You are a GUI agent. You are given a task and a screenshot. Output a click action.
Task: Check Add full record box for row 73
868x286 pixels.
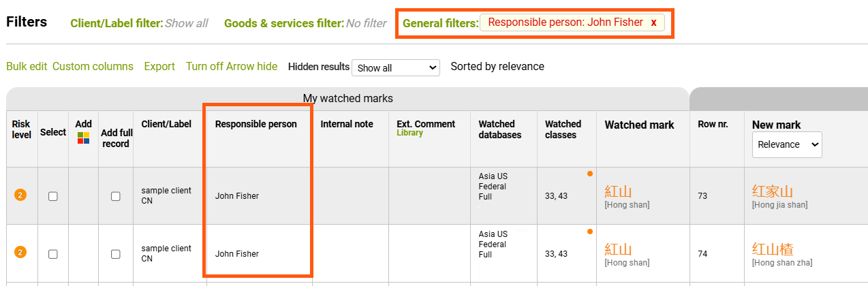[116, 196]
